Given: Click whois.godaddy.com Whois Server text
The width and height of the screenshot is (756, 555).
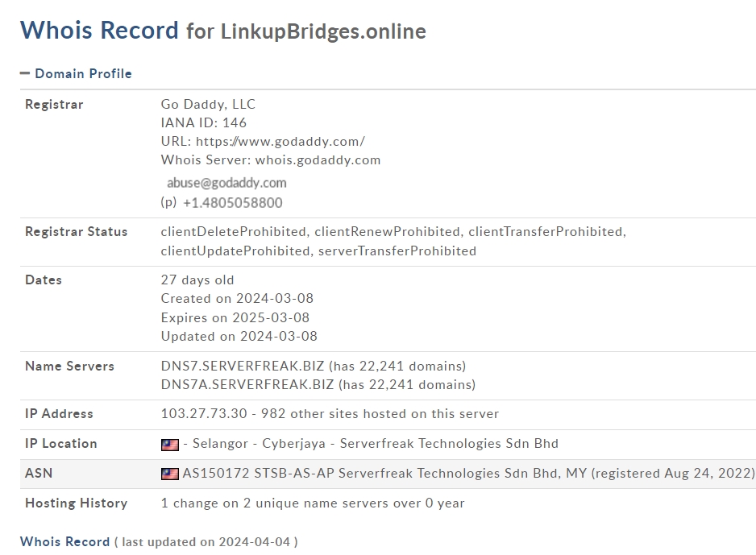Looking at the screenshot, I should point(318,160).
